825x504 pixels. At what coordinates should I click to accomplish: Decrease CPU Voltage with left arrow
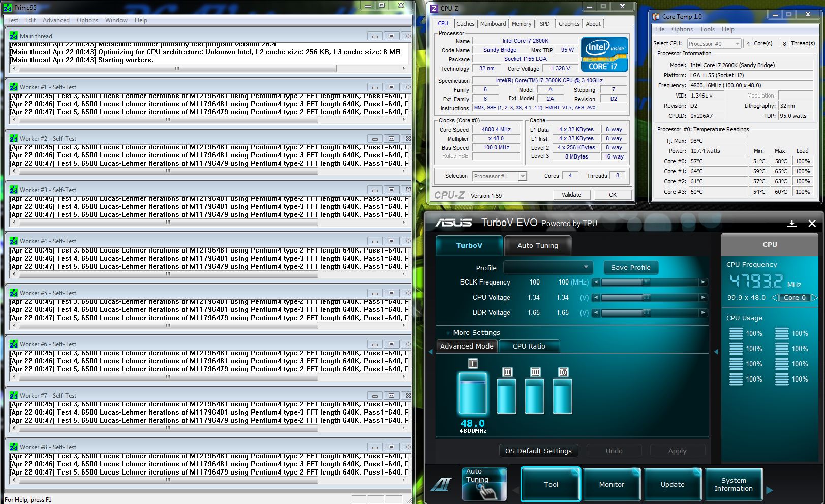click(x=596, y=298)
